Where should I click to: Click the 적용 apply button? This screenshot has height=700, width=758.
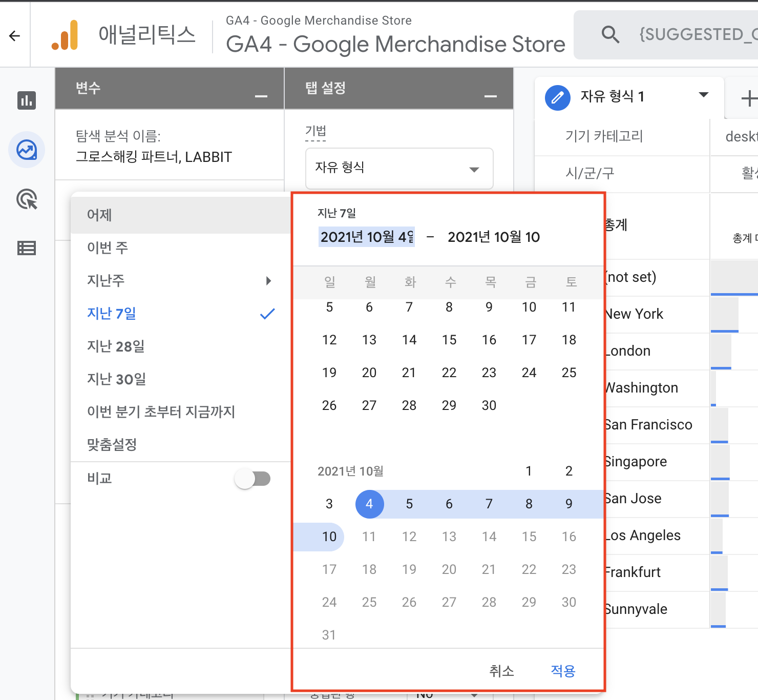pyautogui.click(x=563, y=671)
